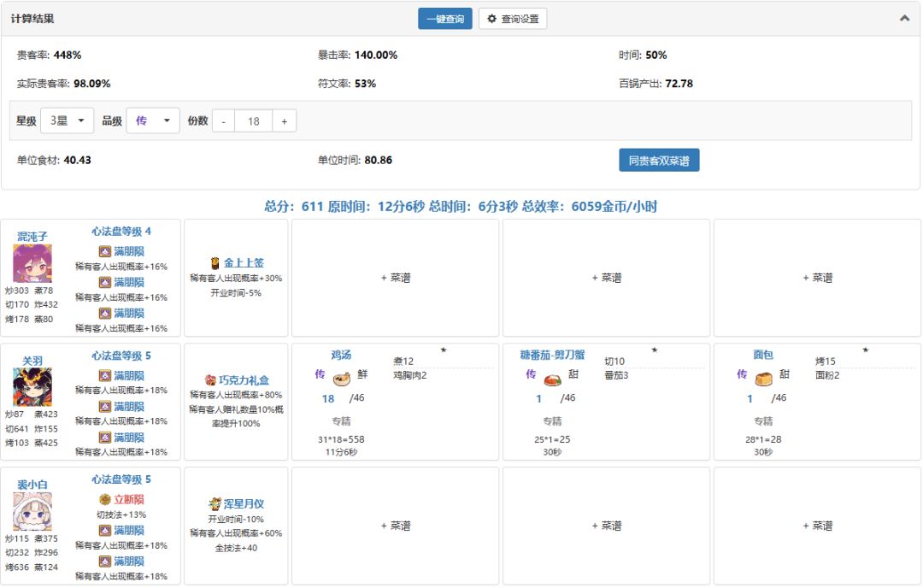Open 查询设置 settings

point(513,19)
